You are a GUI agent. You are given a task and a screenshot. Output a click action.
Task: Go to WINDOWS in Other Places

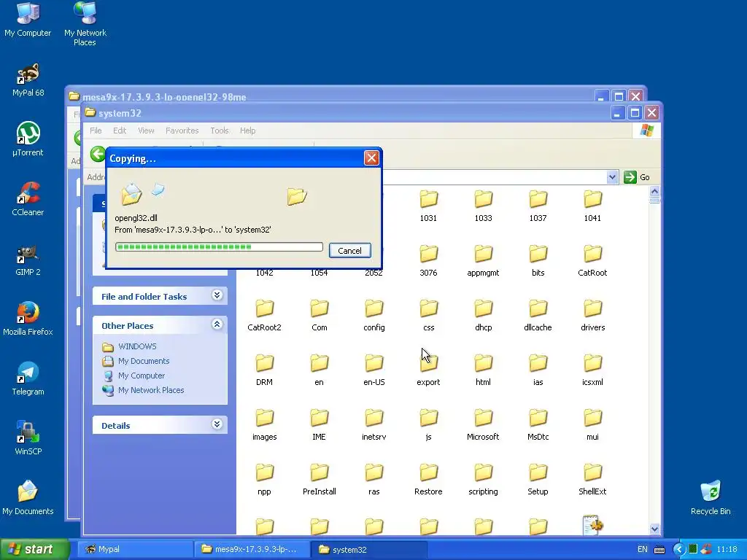[137, 346]
